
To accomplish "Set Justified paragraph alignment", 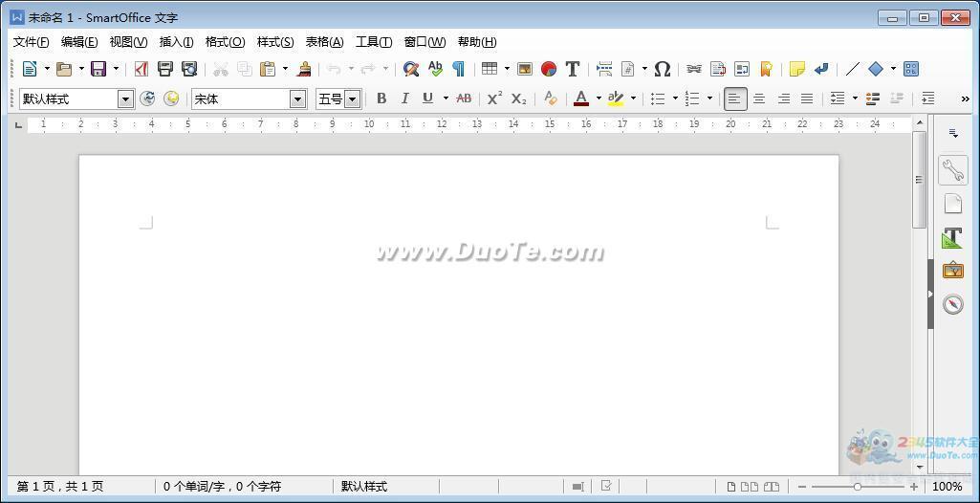I will [807, 98].
